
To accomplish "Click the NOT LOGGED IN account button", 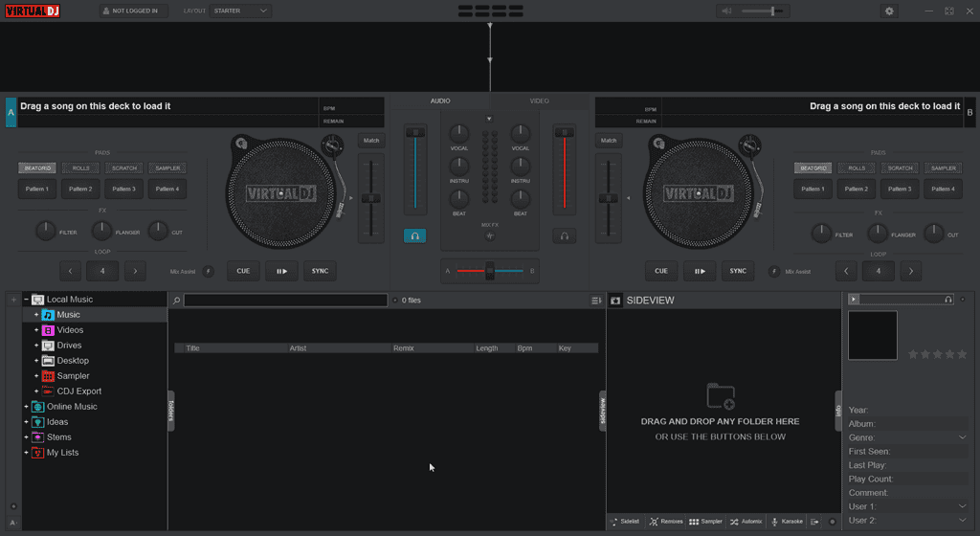I will coord(133,11).
